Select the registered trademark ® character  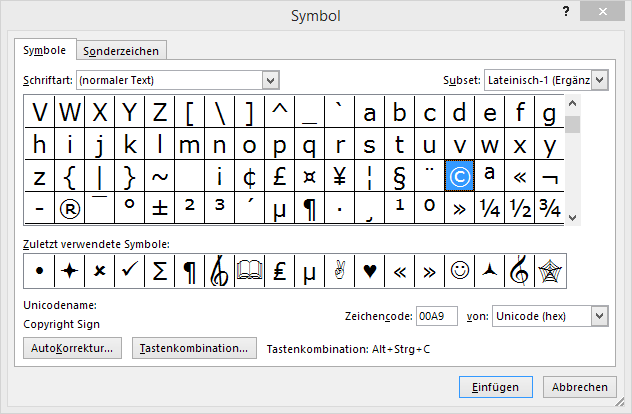click(x=69, y=209)
